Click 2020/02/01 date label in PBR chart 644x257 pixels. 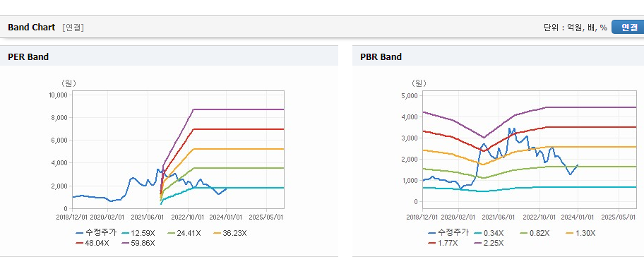pos(460,217)
